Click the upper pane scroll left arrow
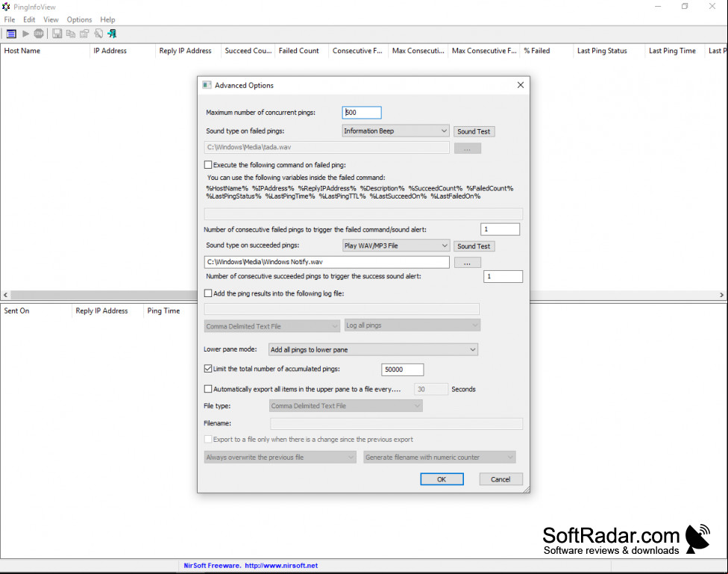Image resolution: width=728 pixels, height=574 pixels. click(x=5, y=295)
